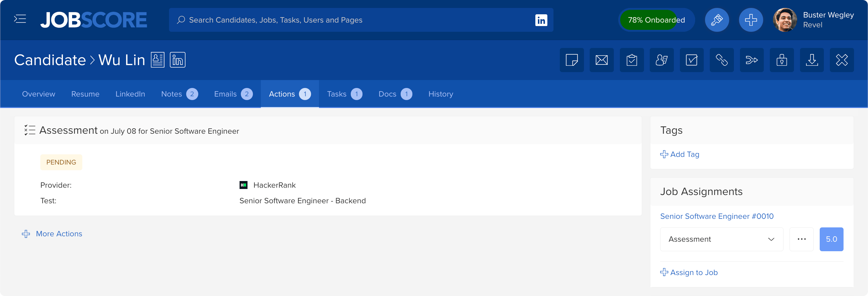Screen dimensions: 868x296
Task: Expand the Assessment stage dropdown
Action: pyautogui.click(x=722, y=239)
